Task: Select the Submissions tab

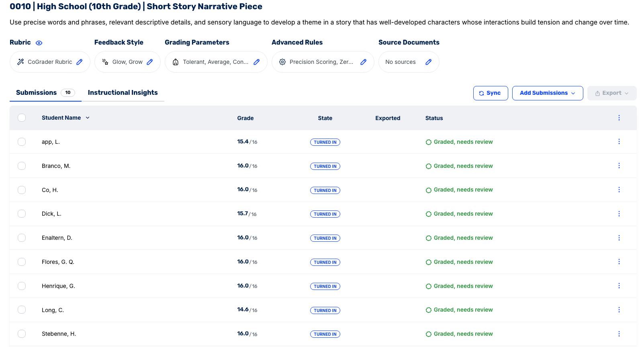Action: 37,93
